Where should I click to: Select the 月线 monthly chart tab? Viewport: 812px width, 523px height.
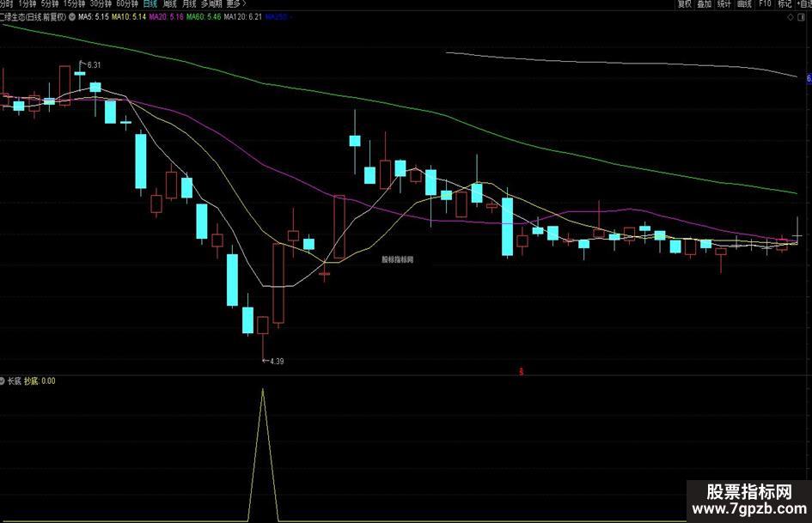189,3
